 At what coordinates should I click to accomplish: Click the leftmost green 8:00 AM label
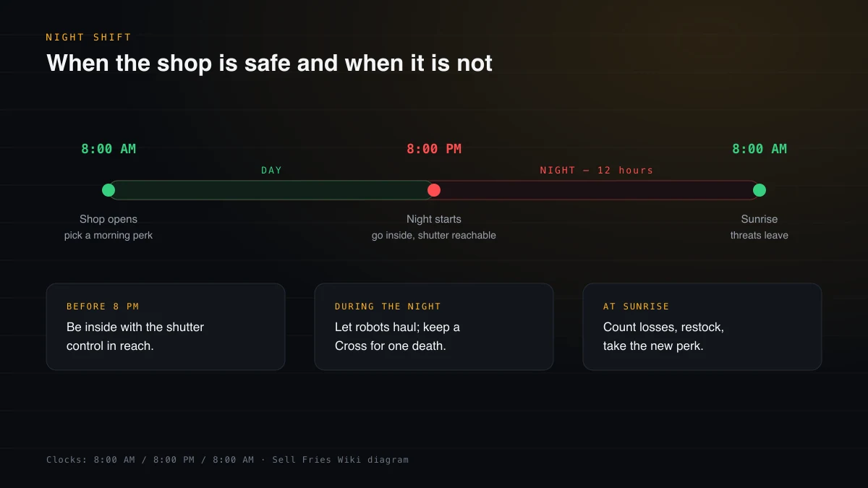(x=109, y=149)
